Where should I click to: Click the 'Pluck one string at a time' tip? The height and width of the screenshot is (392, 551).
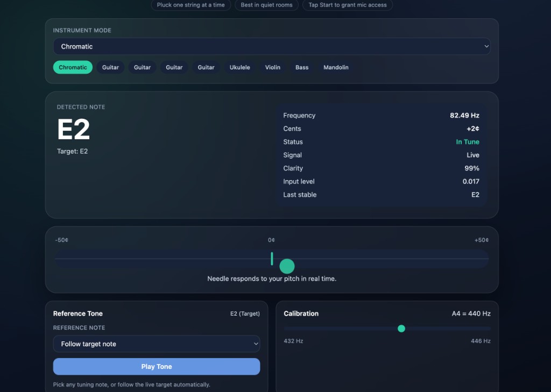pyautogui.click(x=191, y=5)
